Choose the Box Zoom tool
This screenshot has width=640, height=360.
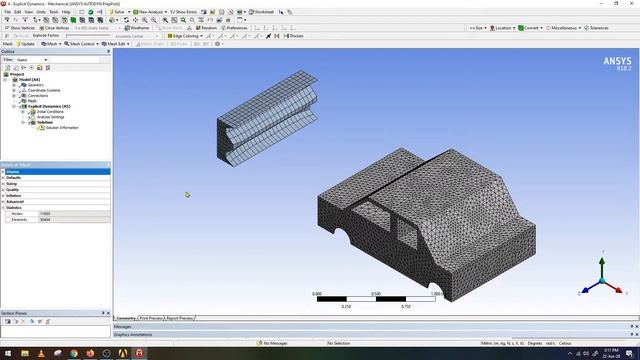(165, 20)
